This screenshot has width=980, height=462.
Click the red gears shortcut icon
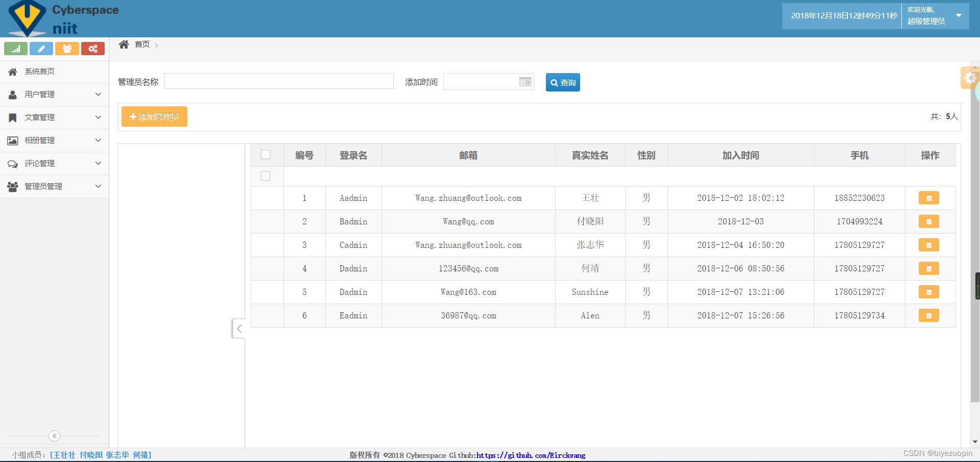coord(93,49)
